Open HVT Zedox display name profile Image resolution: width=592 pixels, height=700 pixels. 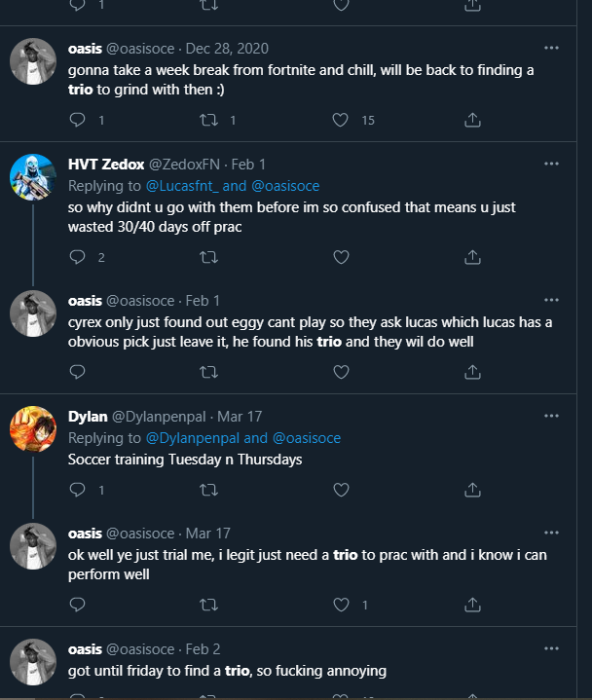[107, 164]
